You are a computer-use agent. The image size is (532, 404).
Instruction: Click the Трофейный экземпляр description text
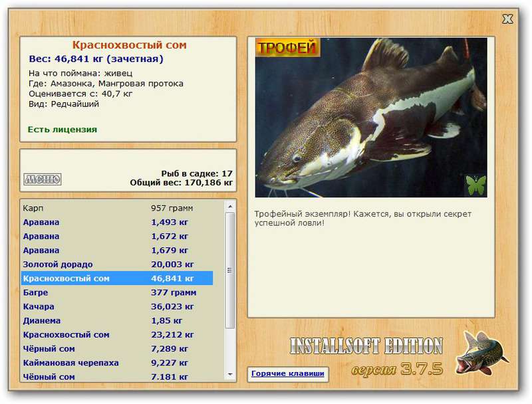(x=362, y=219)
